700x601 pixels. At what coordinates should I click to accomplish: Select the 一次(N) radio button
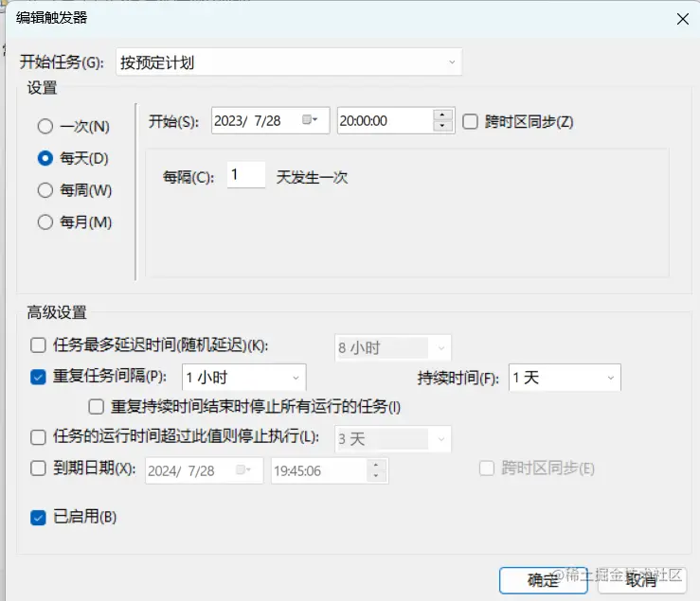click(x=45, y=126)
